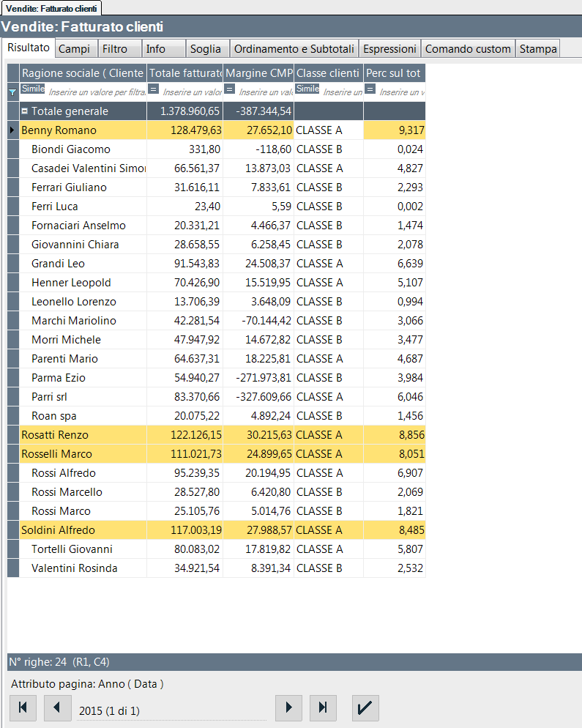Go to the previous page arrow
This screenshot has height=728, width=582.
[57, 707]
